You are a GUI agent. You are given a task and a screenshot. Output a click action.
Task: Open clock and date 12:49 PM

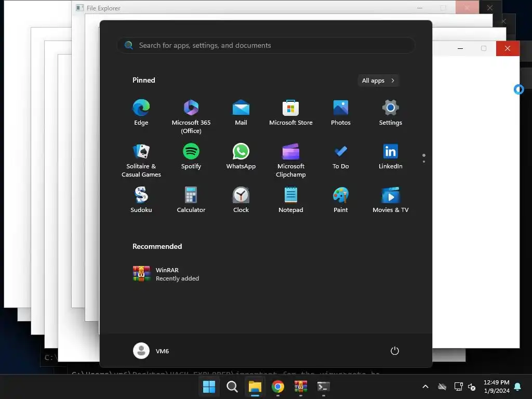pyautogui.click(x=496, y=387)
